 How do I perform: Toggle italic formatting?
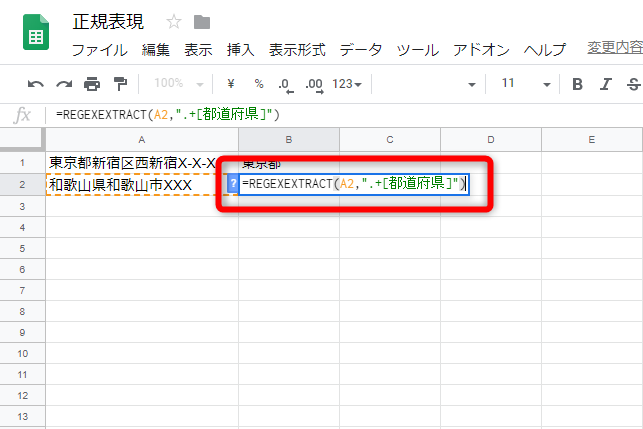pos(606,84)
